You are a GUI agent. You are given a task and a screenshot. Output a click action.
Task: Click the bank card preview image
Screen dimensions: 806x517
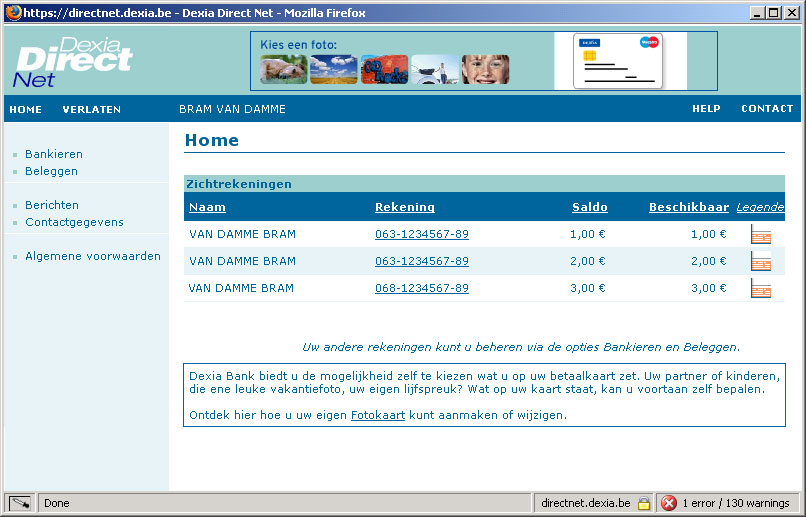click(619, 62)
